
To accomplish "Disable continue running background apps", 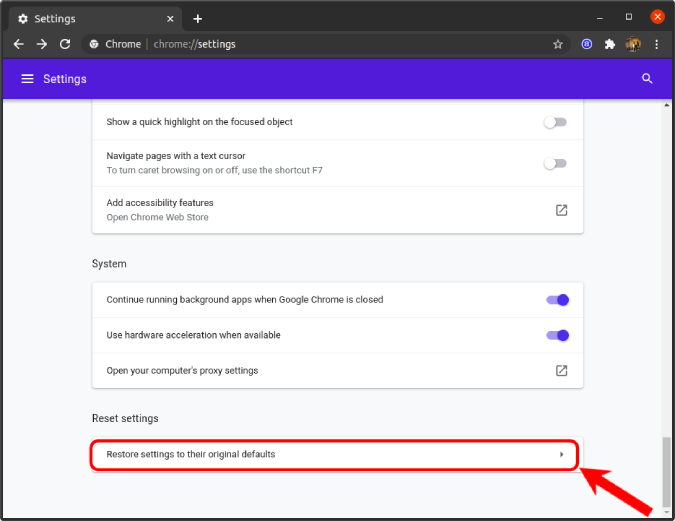I will click(x=557, y=300).
